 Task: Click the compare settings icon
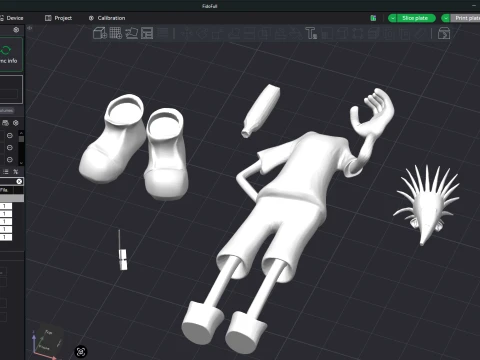tap(15, 172)
